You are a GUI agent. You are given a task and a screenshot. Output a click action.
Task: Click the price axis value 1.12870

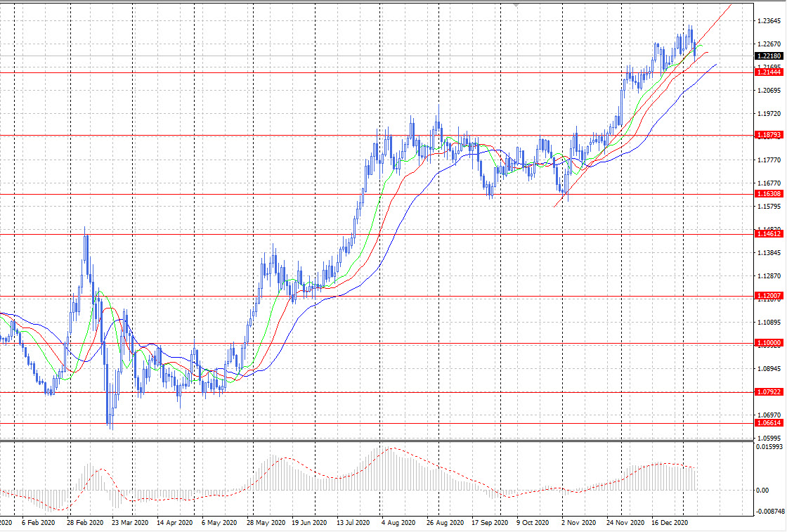pos(769,276)
